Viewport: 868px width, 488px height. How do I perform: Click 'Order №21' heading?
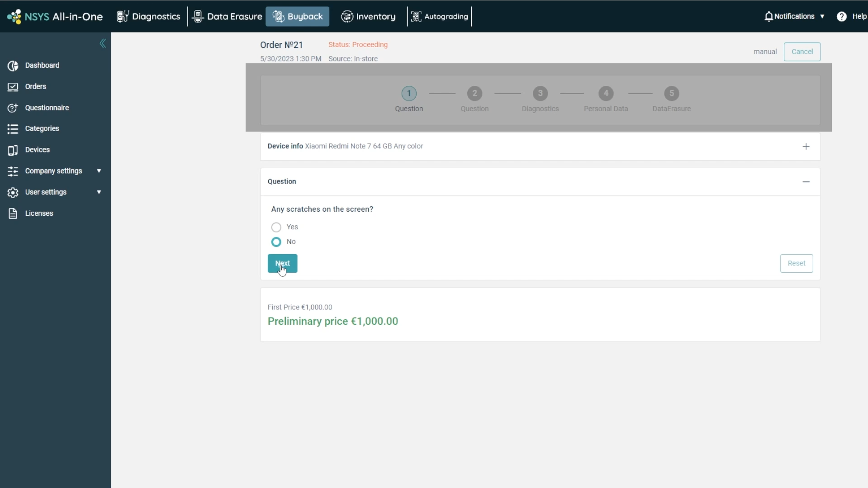pyautogui.click(x=281, y=45)
